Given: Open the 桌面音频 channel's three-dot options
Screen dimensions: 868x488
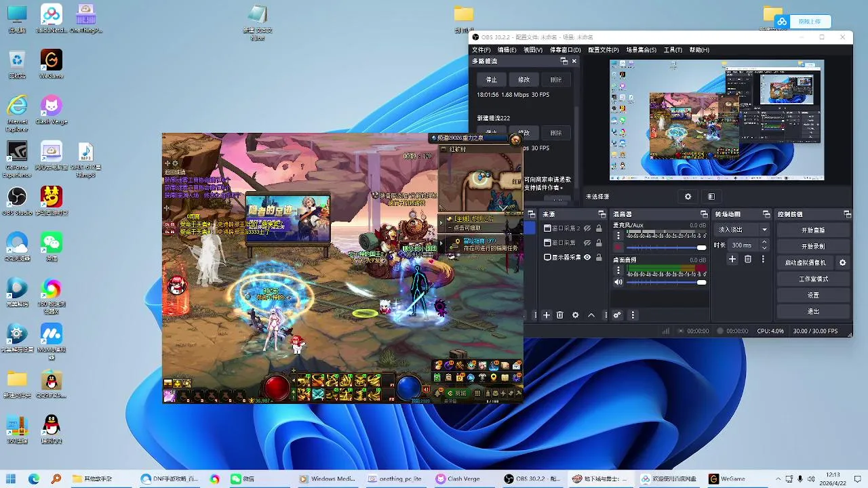Looking at the screenshot, I should click(x=618, y=269).
